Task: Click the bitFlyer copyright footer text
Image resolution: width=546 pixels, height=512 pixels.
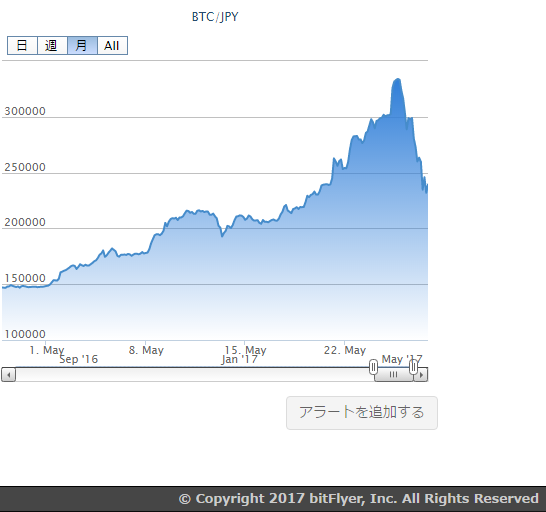Action: pyautogui.click(x=359, y=499)
